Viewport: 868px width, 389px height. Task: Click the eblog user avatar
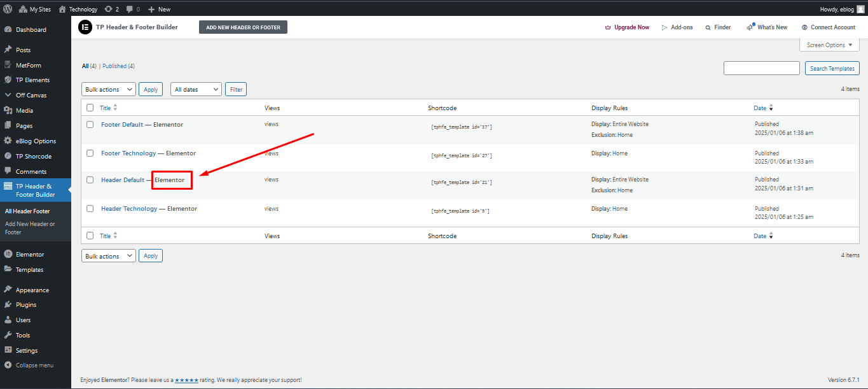pyautogui.click(x=860, y=9)
